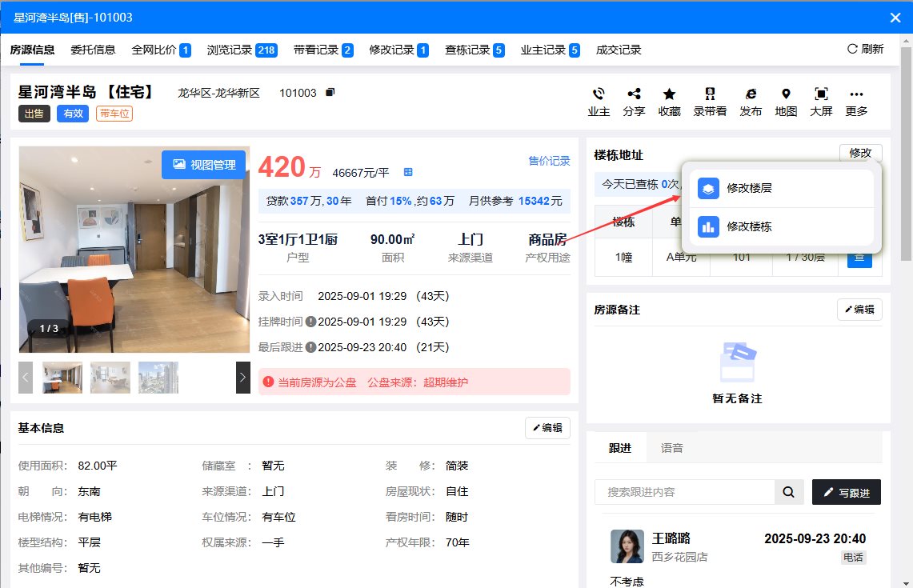The width and height of the screenshot is (913, 588).
Task: Select 修改楼层 from the popup menu
Action: pos(749,189)
